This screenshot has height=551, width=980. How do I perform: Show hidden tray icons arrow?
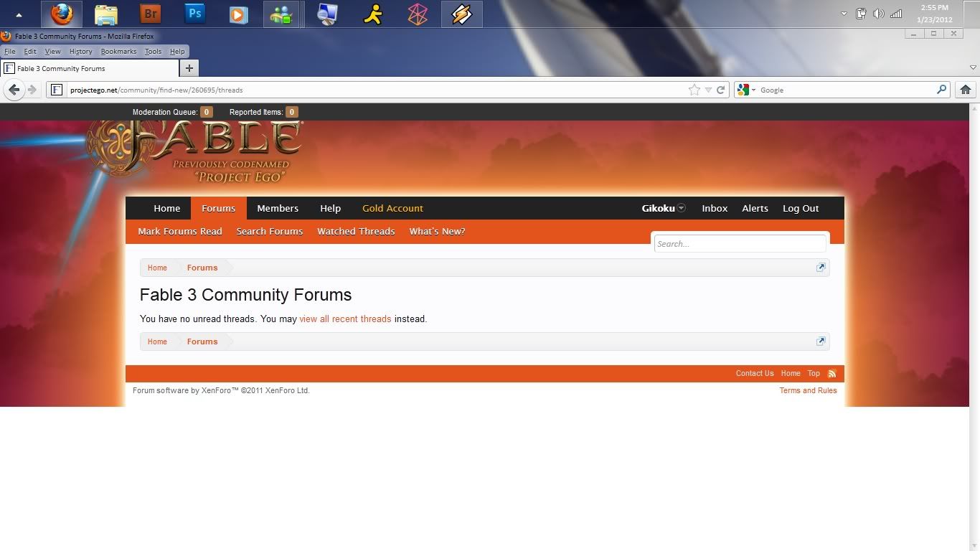pyautogui.click(x=844, y=14)
